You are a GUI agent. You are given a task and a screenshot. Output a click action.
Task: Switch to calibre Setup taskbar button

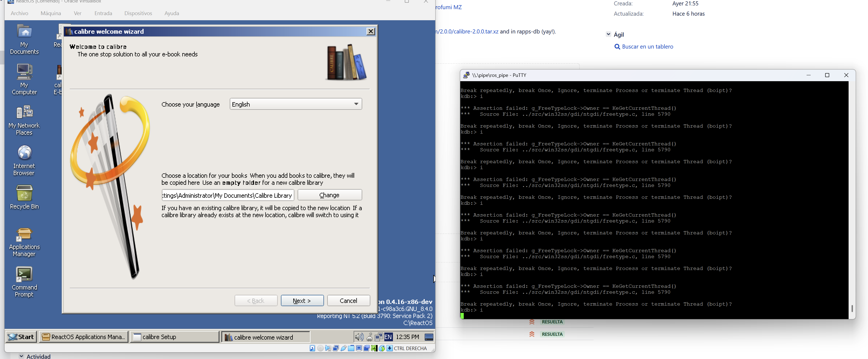tap(174, 337)
